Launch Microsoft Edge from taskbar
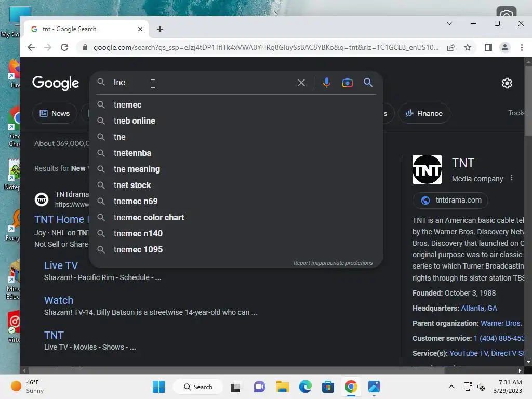 305,387
